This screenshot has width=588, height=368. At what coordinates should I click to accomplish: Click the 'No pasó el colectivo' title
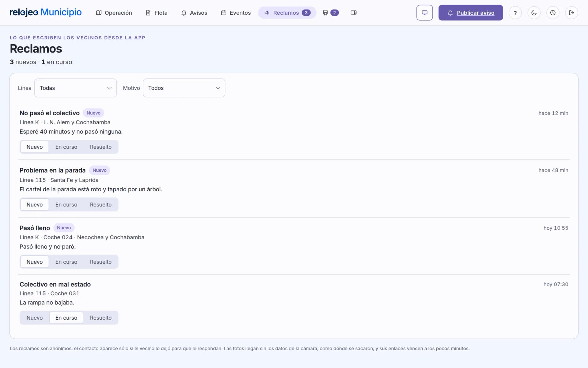[x=50, y=113]
